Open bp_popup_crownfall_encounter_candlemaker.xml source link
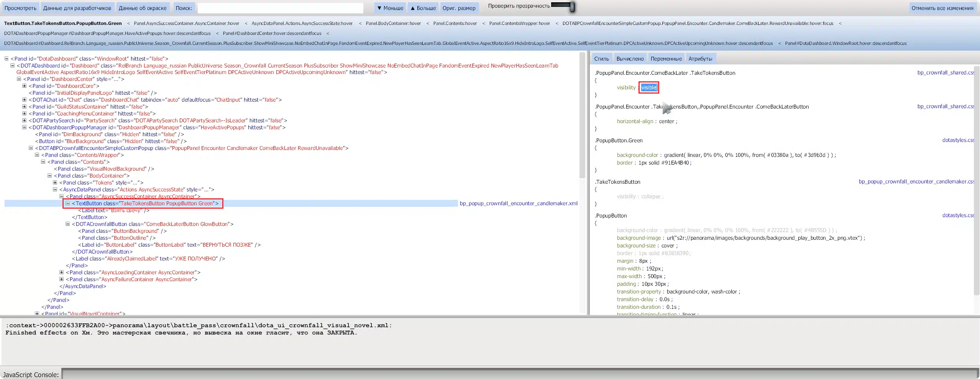Viewport: 980px width, 379px height. tap(518, 203)
